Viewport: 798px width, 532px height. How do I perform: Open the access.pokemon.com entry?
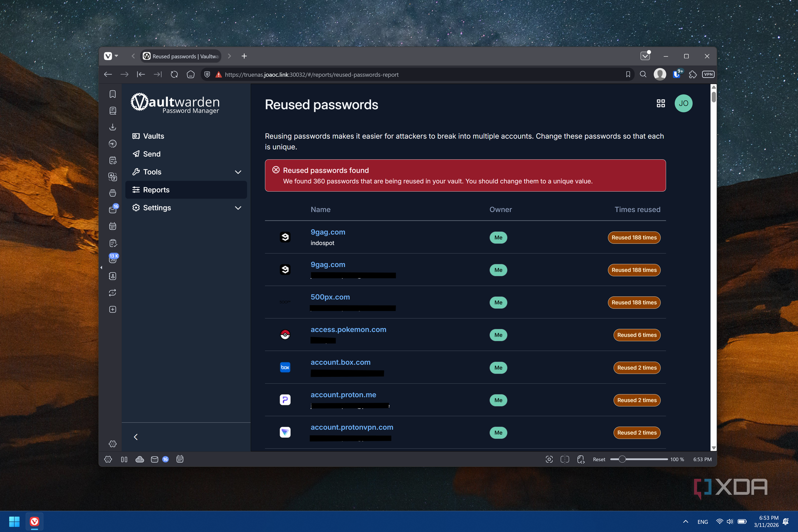(348, 330)
